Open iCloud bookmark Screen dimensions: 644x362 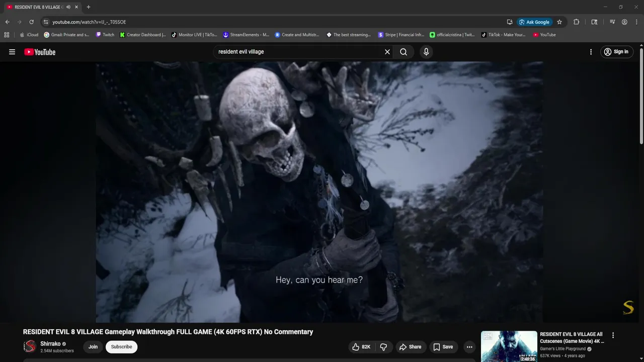[x=29, y=35]
